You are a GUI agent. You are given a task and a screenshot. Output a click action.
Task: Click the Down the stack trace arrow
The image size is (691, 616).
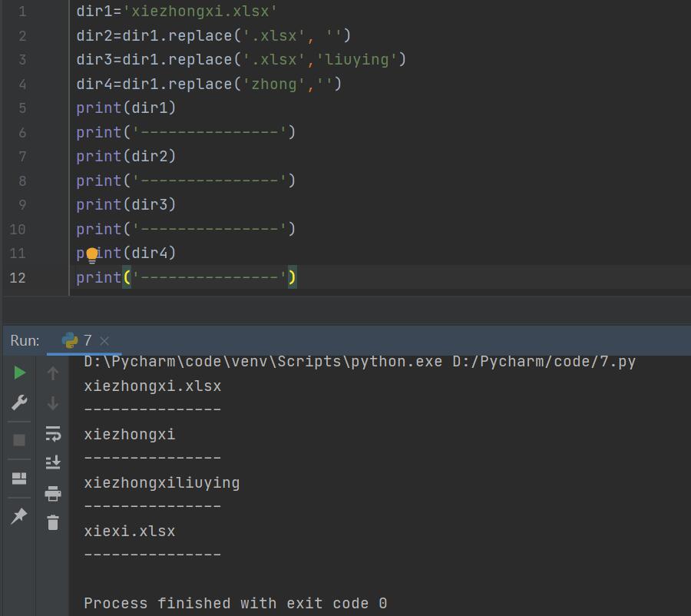pos(53,403)
